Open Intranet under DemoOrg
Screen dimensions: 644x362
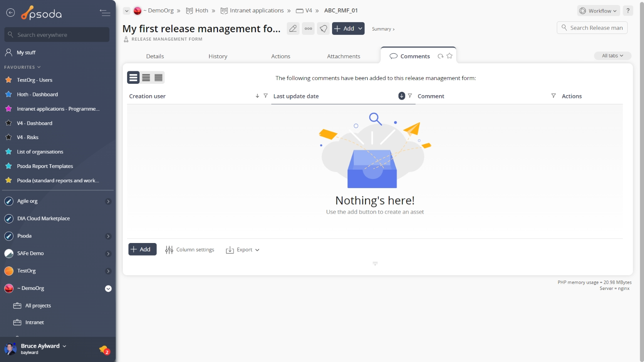point(34,323)
